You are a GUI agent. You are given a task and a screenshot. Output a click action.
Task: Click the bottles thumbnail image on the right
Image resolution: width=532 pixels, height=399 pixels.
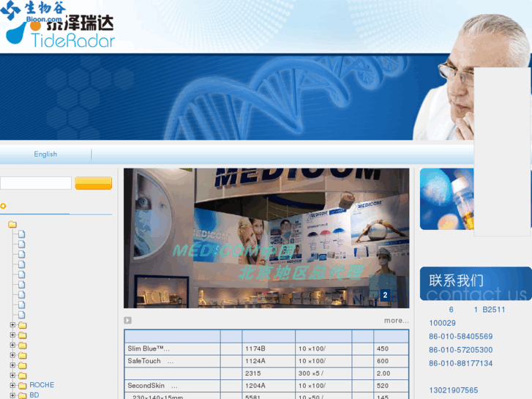coord(446,199)
